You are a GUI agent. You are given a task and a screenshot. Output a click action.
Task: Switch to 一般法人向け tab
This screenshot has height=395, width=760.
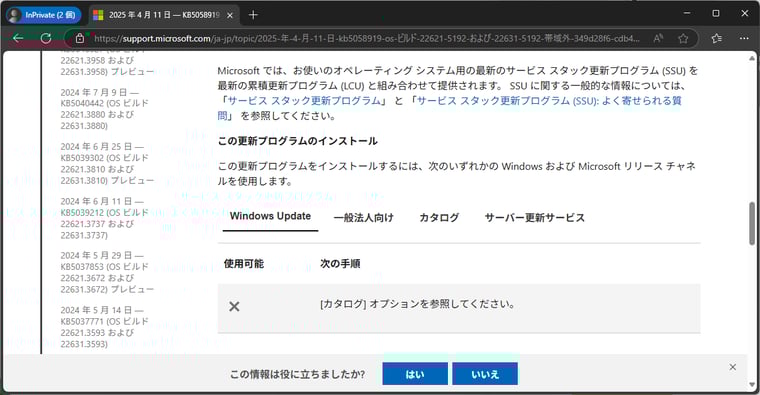[x=364, y=218]
